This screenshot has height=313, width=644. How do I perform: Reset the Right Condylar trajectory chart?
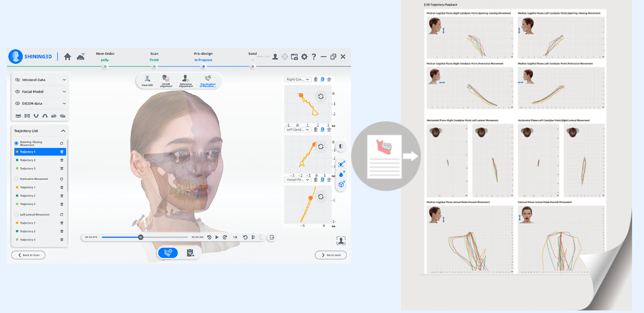pyautogui.click(x=320, y=96)
